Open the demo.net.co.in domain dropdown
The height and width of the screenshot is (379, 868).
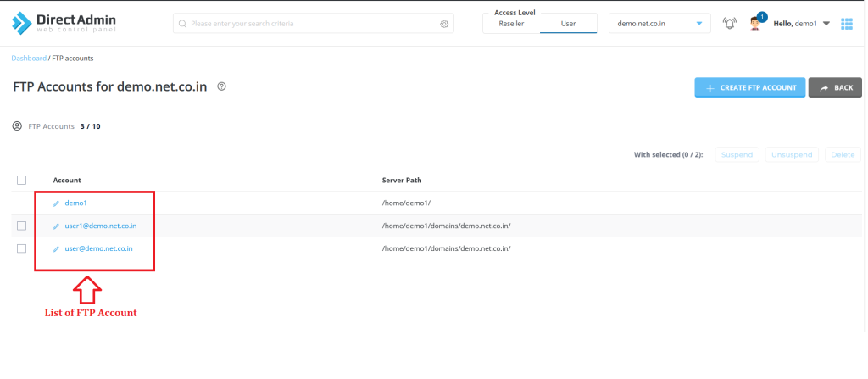pos(659,23)
